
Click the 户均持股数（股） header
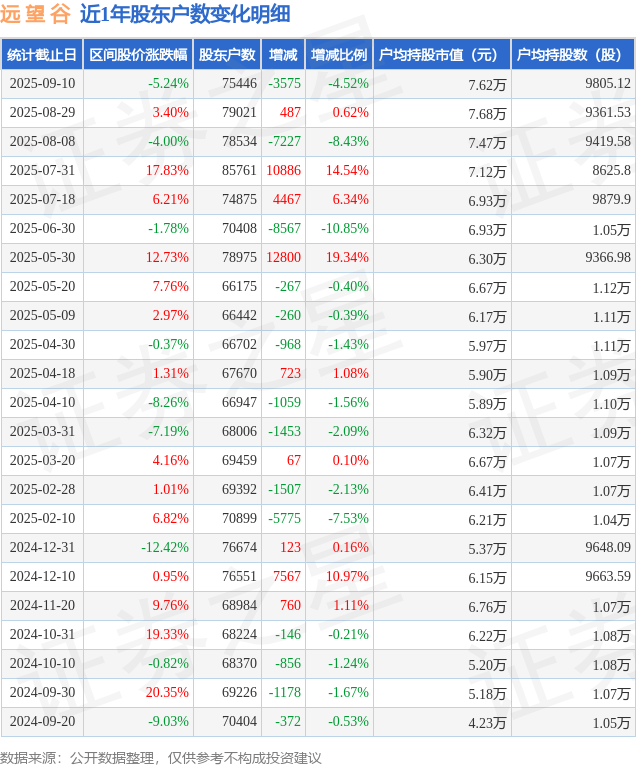[x=572, y=55]
